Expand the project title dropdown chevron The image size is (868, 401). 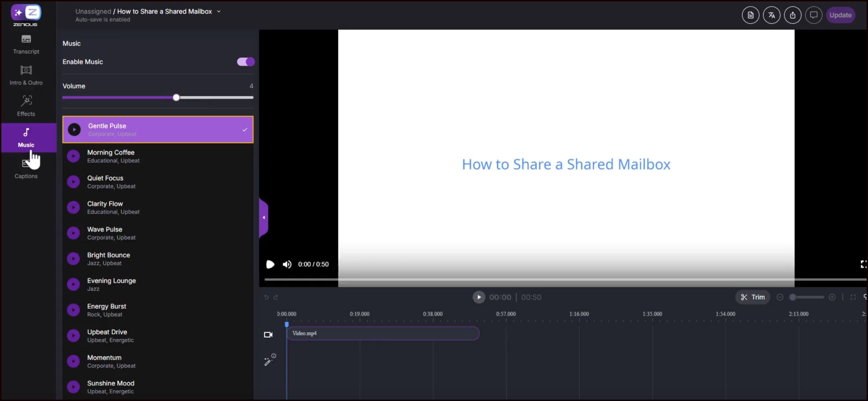[219, 12]
